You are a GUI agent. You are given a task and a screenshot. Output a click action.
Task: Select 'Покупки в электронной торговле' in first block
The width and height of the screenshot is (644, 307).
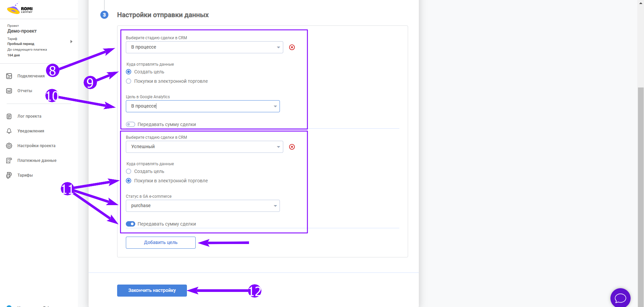(x=129, y=81)
